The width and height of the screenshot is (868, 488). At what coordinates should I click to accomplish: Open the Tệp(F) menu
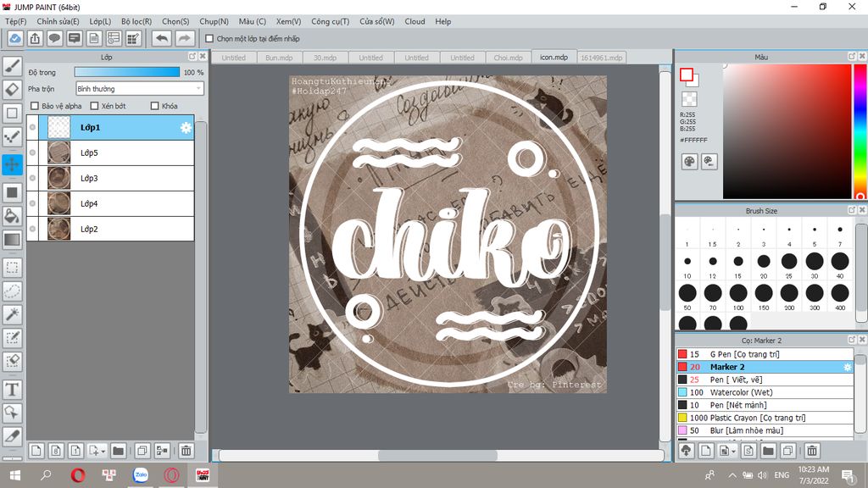click(x=15, y=21)
